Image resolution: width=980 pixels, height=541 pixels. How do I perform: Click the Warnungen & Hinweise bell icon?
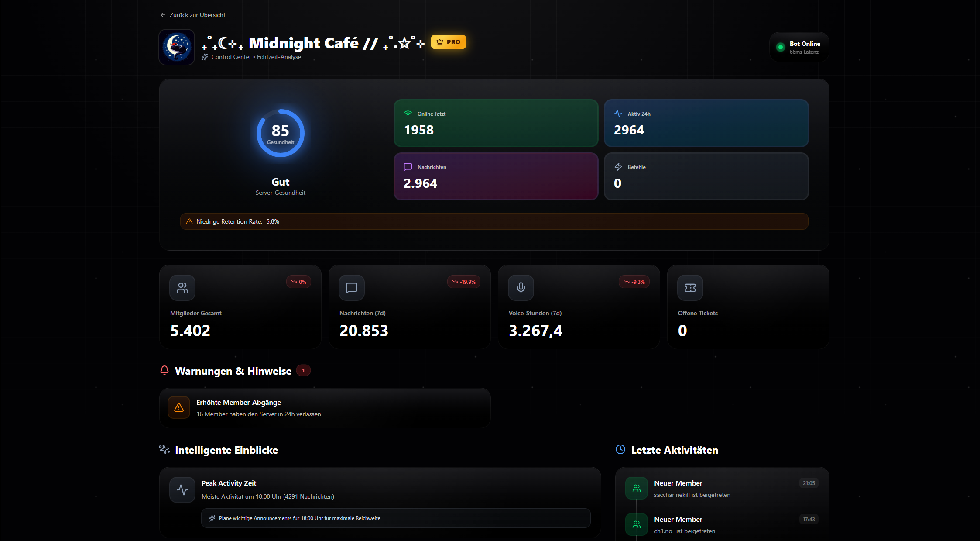164,370
